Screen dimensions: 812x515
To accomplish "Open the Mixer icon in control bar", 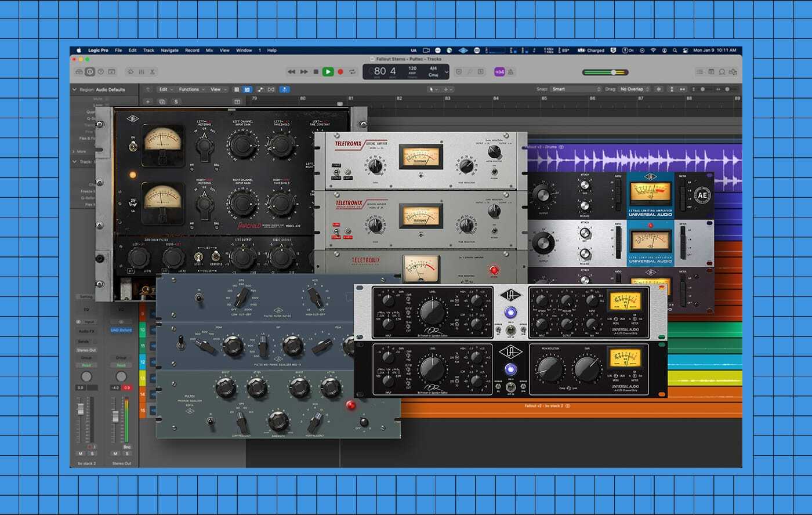I will point(141,72).
